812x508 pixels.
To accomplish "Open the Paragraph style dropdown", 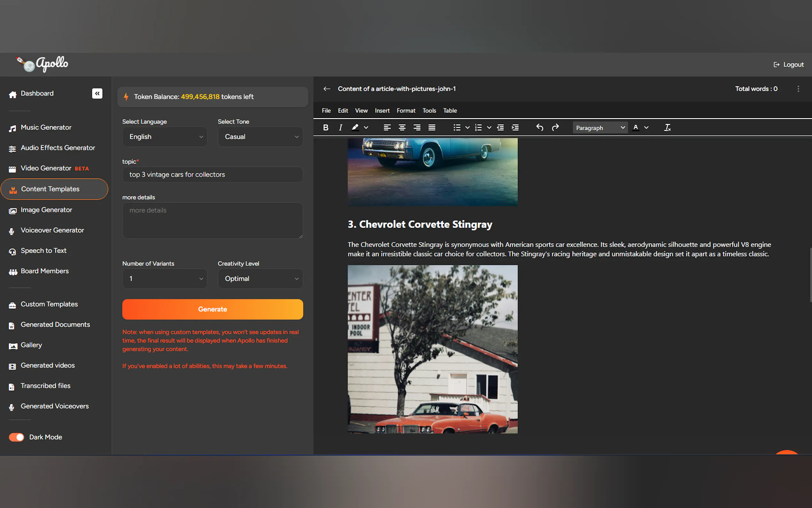I will 600,128.
